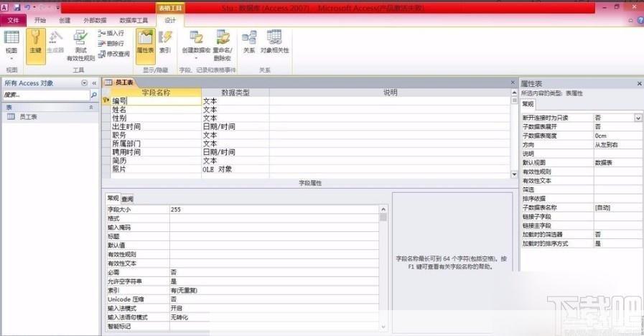Switch to the 常规 field properties tab
Screen dimensions: 644x336
click(113, 198)
